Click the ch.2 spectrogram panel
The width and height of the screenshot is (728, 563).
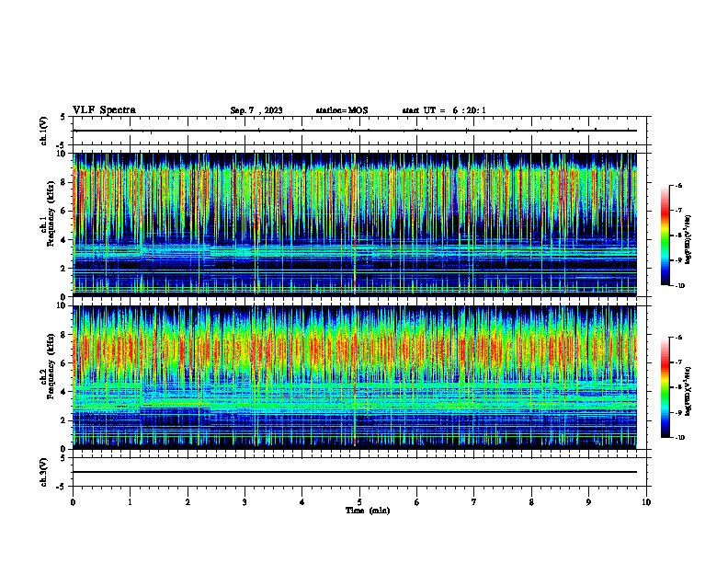coord(355,377)
